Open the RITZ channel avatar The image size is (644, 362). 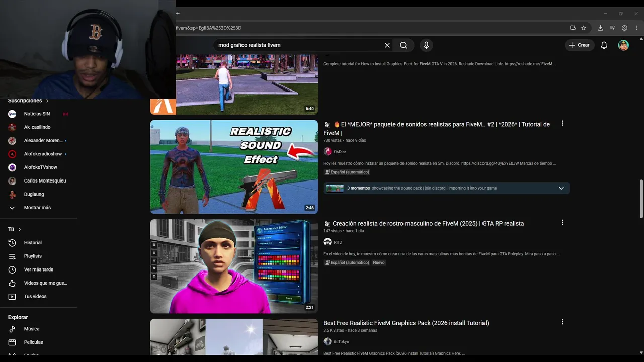(x=328, y=242)
